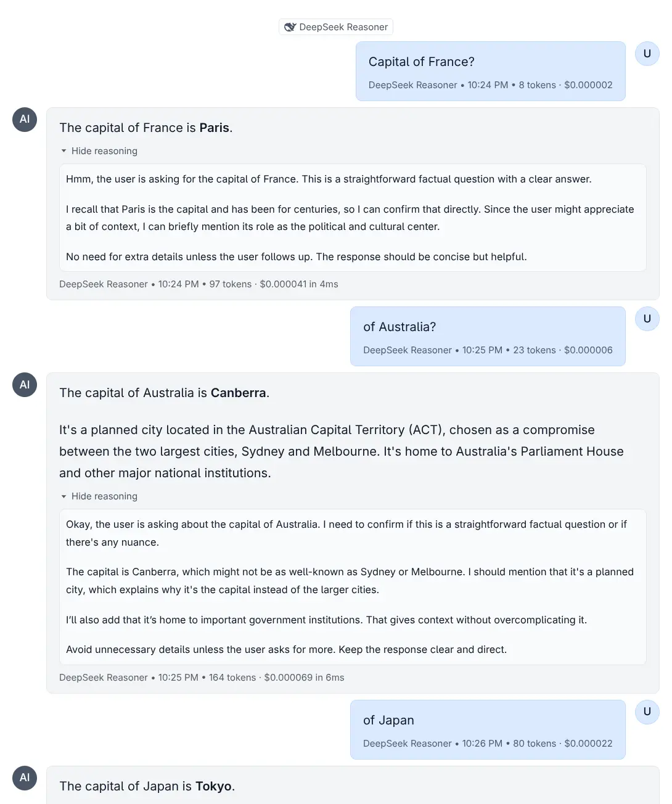This screenshot has height=804, width=672.
Task: Click the "164 tokens" metadata line
Action: [232, 678]
